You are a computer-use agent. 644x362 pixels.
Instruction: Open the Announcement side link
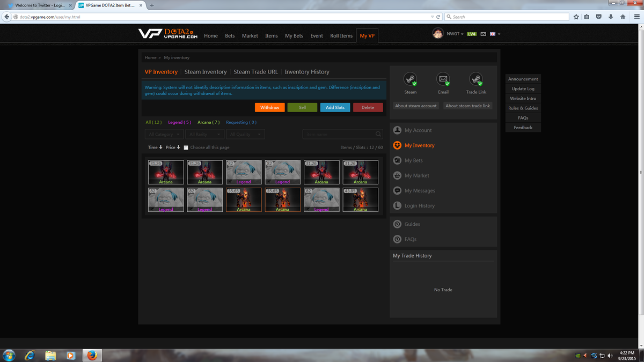click(x=523, y=79)
